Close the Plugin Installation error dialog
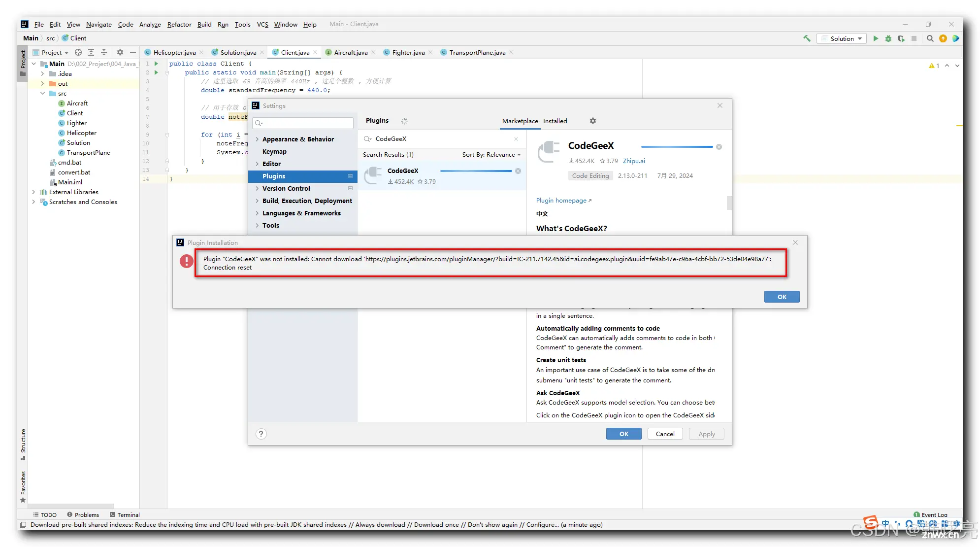980x547 pixels. [x=795, y=242]
